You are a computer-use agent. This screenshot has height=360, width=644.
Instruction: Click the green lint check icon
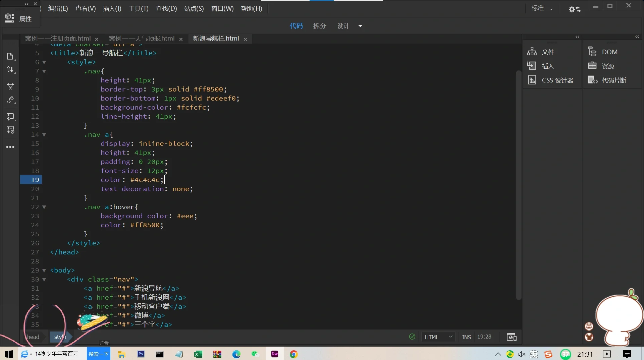(412, 337)
